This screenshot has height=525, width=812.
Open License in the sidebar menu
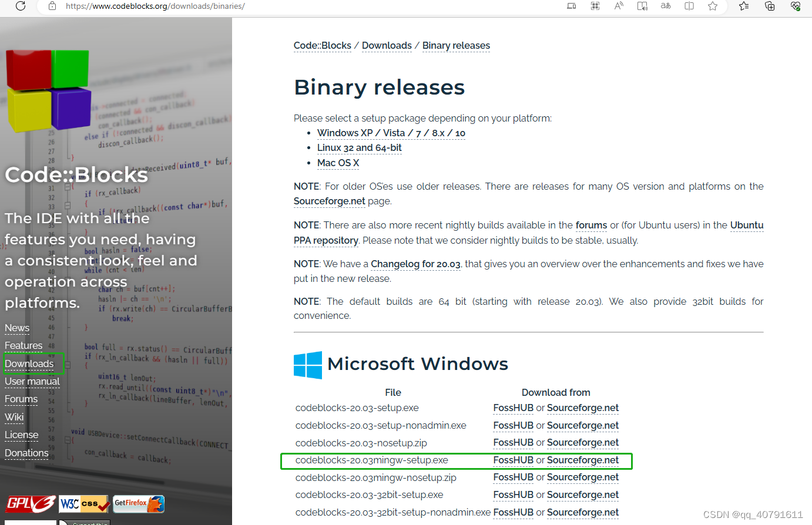coord(22,435)
